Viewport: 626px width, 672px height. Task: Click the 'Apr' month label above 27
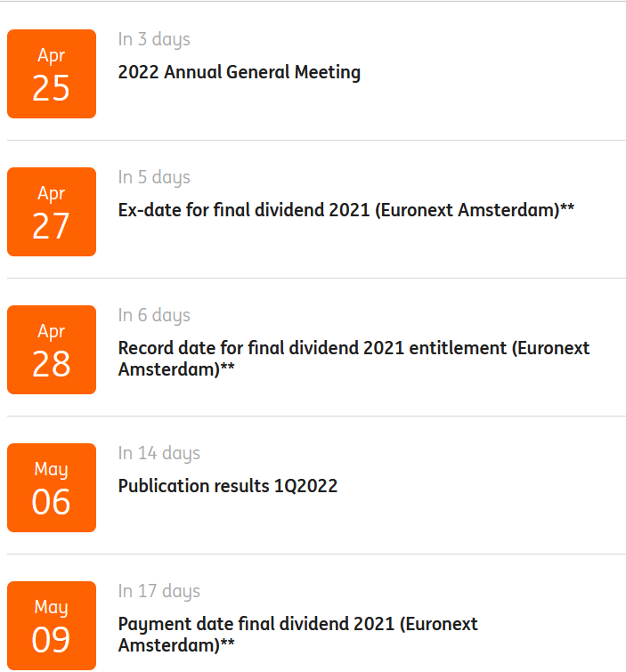pos(51,193)
